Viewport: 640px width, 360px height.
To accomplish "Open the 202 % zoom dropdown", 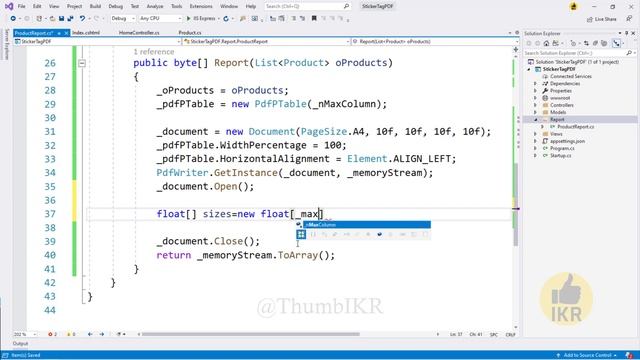I will [x=24, y=334].
